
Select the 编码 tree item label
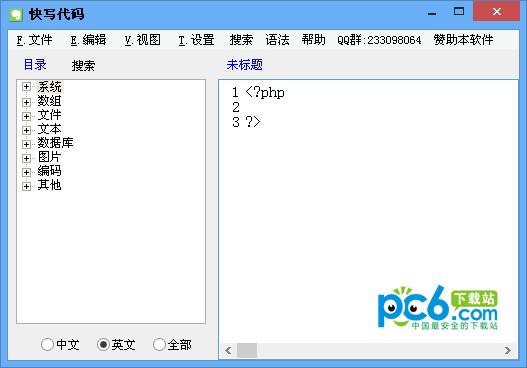[49, 171]
